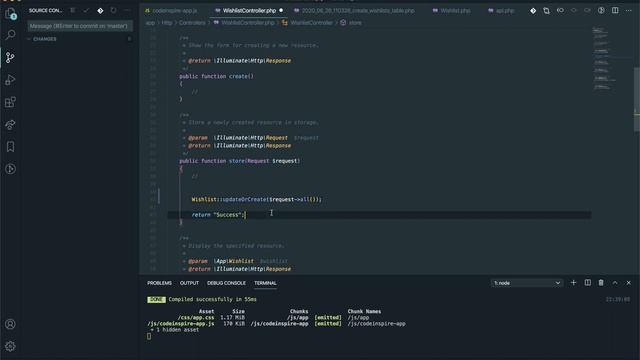Open the create_wishlists_table.php migration tab
Screen dimensions: 640x360
point(355,11)
